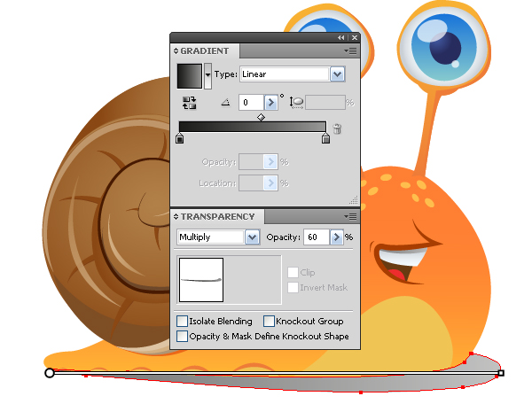Open the Gradient panel options menu
This screenshot has width=532, height=404.
351,50
